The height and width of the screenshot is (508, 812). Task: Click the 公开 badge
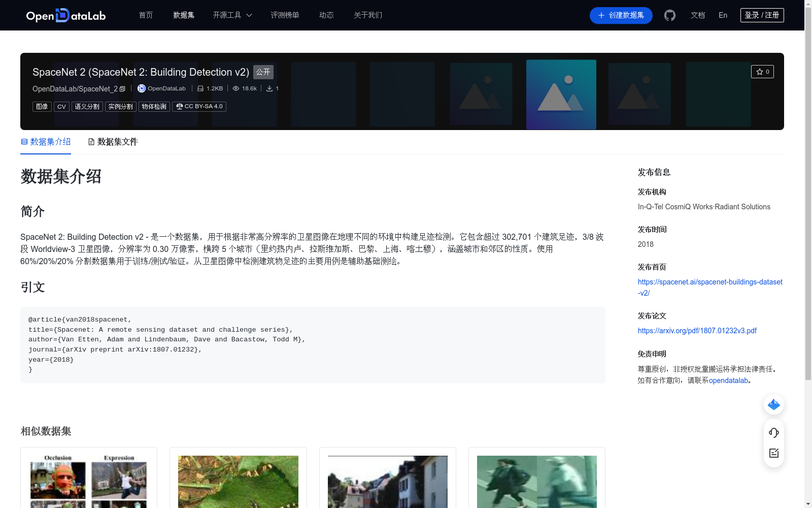click(x=263, y=72)
